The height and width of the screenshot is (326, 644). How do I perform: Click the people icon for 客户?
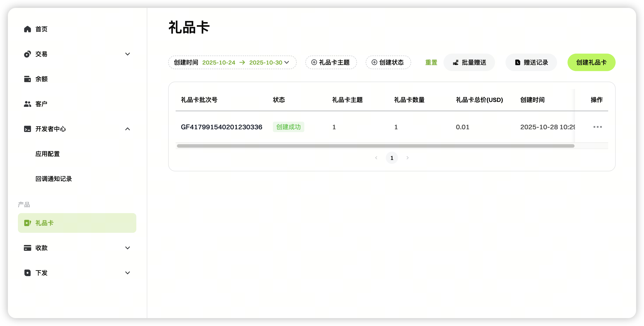28,104
